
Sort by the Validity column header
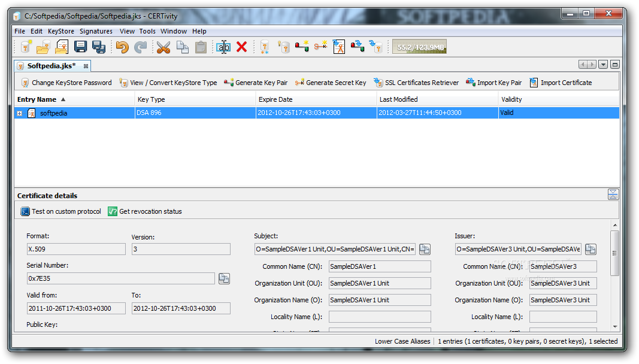pos(559,99)
